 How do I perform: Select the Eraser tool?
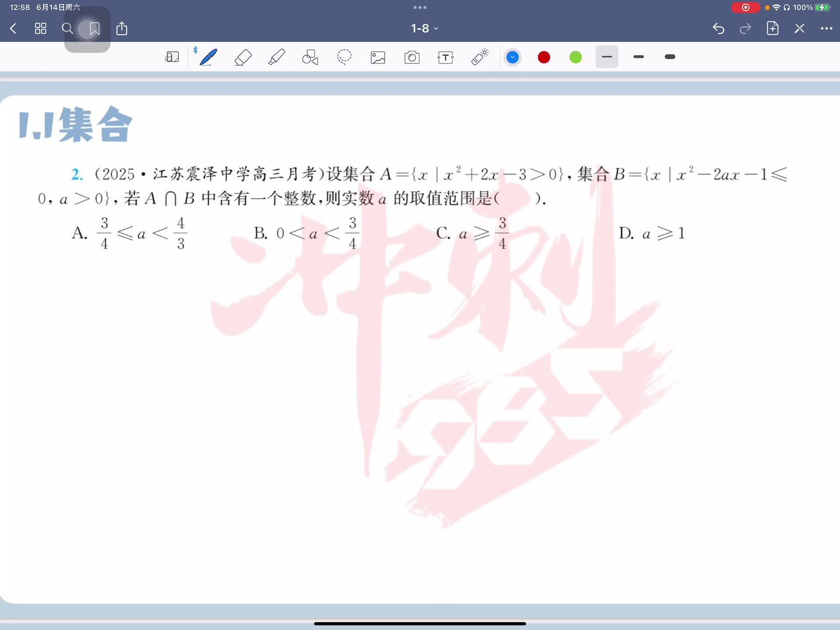[243, 57]
